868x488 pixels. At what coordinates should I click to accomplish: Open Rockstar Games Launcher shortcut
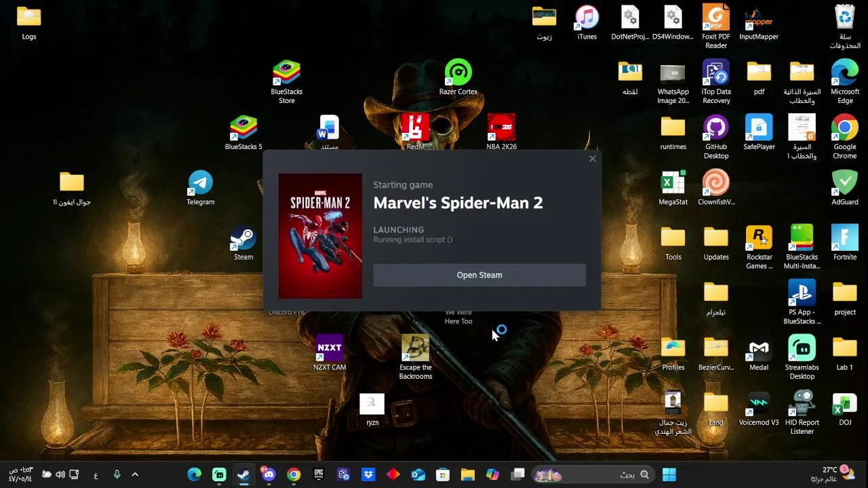point(759,247)
